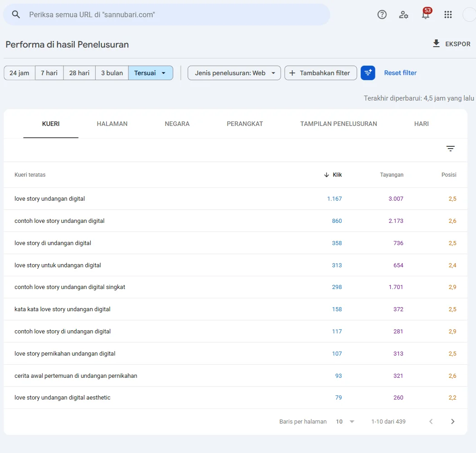Click 'Terakhir diperbarui' status text
Image resolution: width=476 pixels, height=453 pixels.
[x=419, y=98]
